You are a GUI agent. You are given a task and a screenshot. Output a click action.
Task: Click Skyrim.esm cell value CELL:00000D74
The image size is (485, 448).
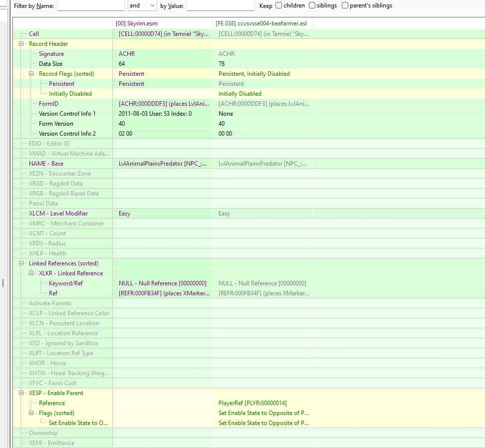click(163, 34)
